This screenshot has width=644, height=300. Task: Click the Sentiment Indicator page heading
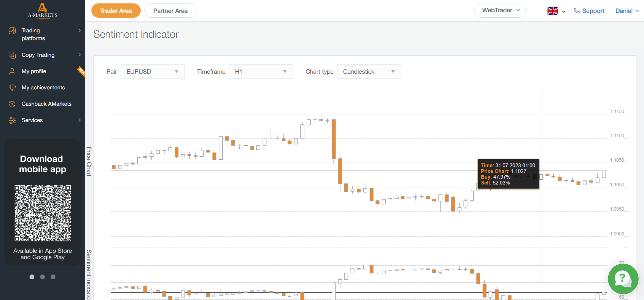coord(136,34)
